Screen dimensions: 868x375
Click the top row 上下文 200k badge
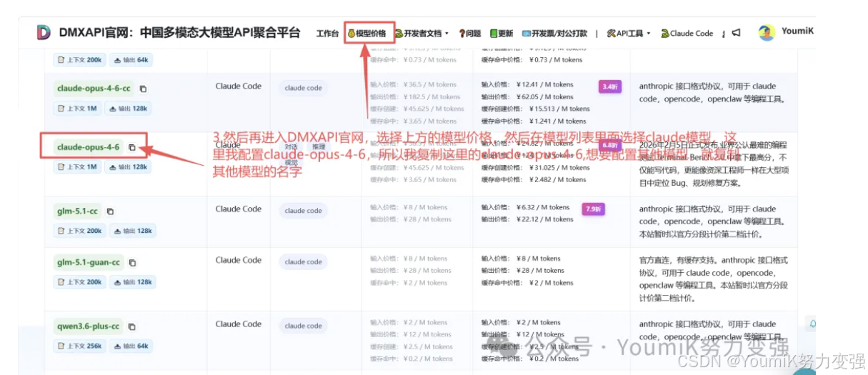tap(80, 60)
